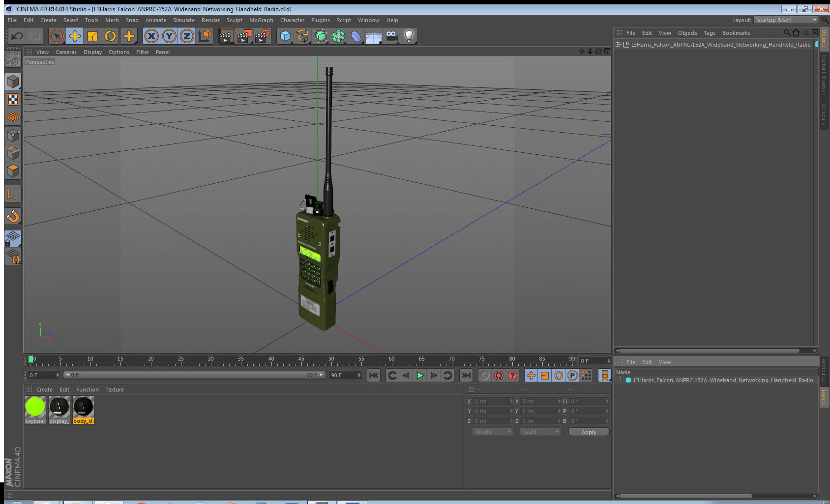Open the deformer objects icon
The height and width of the screenshot is (504, 830).
point(356,36)
